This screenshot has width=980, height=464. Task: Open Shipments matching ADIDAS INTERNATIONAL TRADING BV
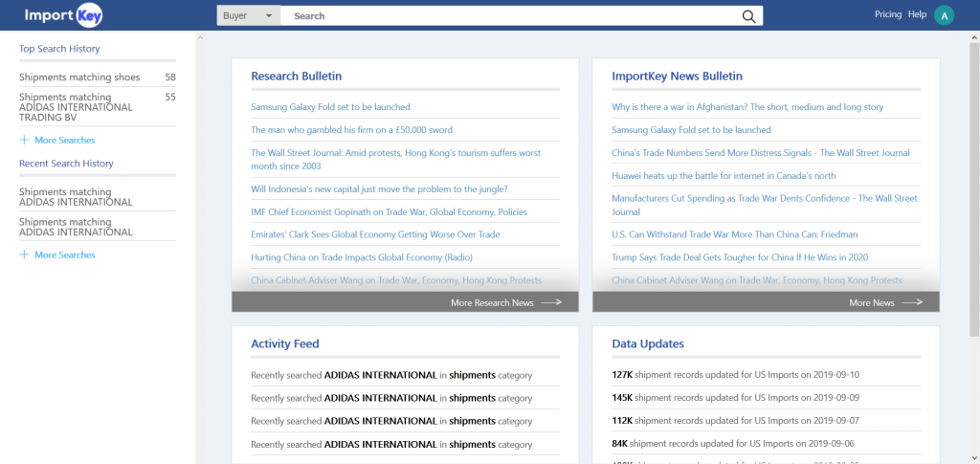pos(76,107)
